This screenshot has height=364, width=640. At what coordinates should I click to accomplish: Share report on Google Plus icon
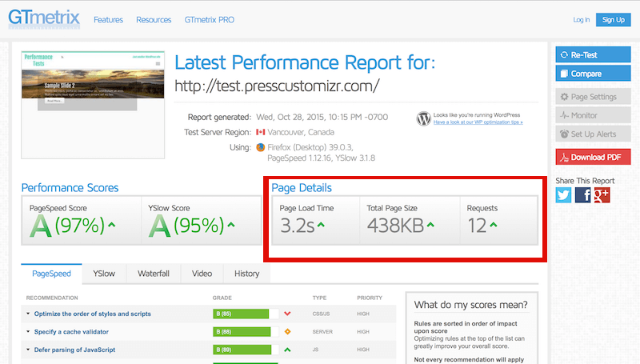click(x=602, y=195)
